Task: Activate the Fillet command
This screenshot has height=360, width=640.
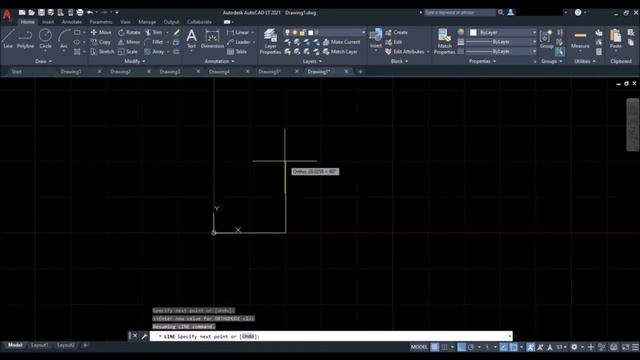Action: (153, 42)
